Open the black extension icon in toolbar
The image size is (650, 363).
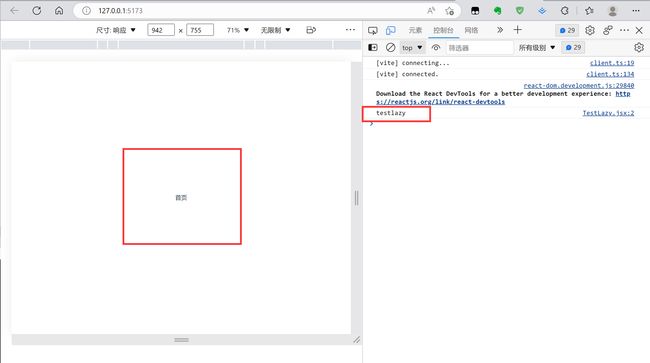coord(475,11)
